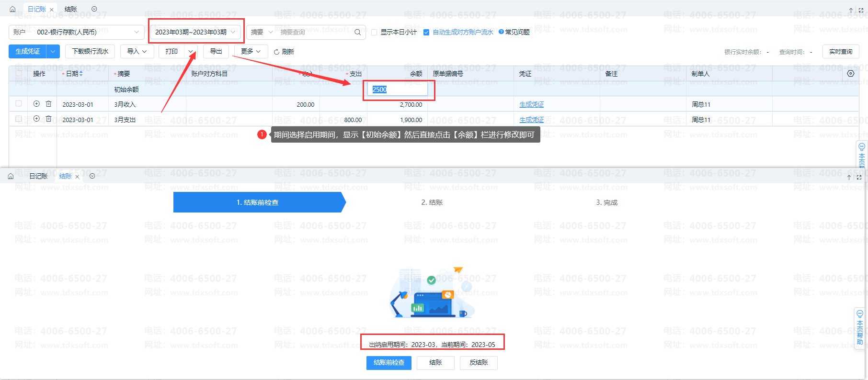The image size is (868, 380).
Task: Delete the 3月支出 row with its trash icon
Action: [x=48, y=119]
